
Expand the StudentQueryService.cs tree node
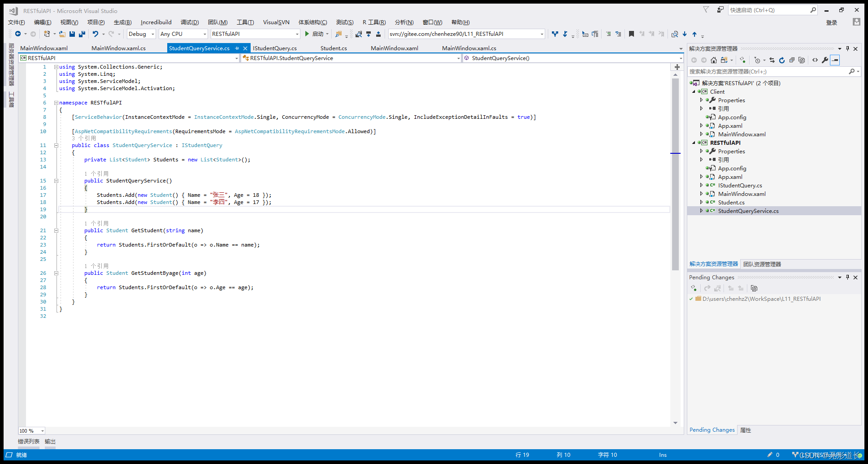coord(701,211)
